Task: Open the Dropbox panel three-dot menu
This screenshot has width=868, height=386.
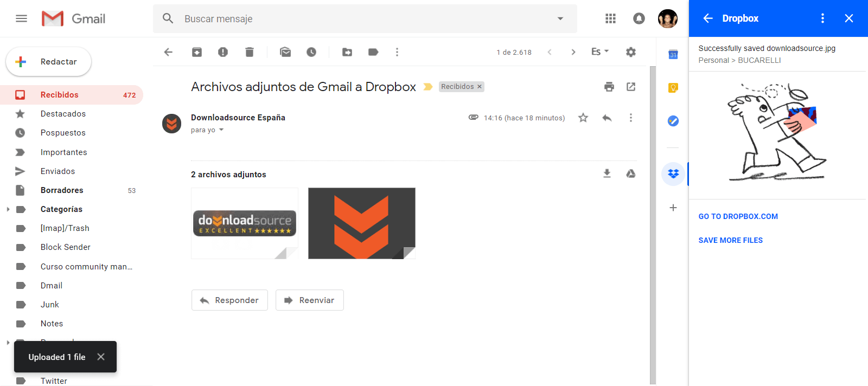Action: (822, 18)
